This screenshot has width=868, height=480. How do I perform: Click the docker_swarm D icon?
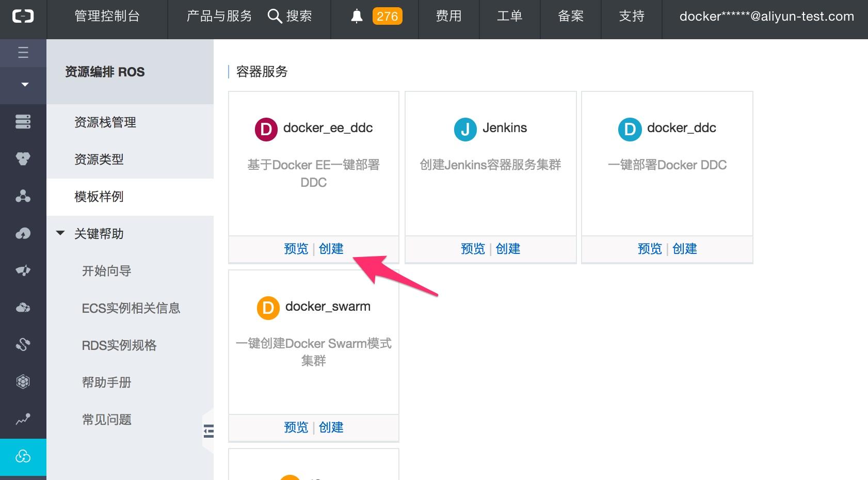pyautogui.click(x=268, y=308)
